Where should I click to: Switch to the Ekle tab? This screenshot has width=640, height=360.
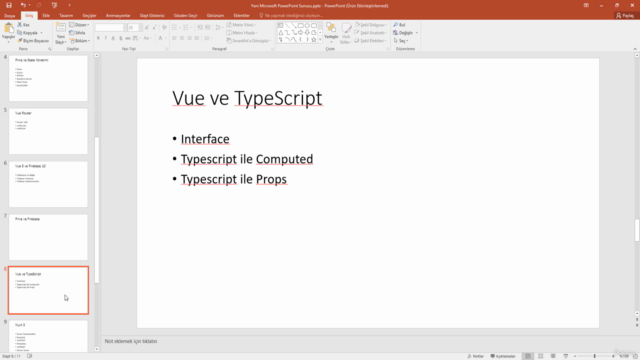pyautogui.click(x=46, y=16)
